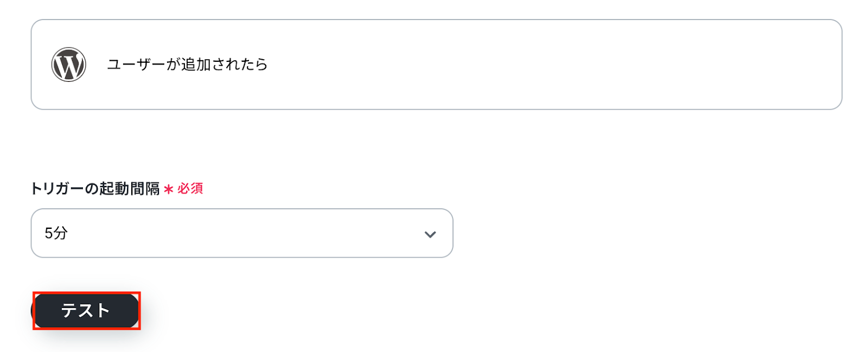Click the WordPress trigger header box
Image resolution: width=868 pixels, height=352 pixels.
[x=436, y=65]
